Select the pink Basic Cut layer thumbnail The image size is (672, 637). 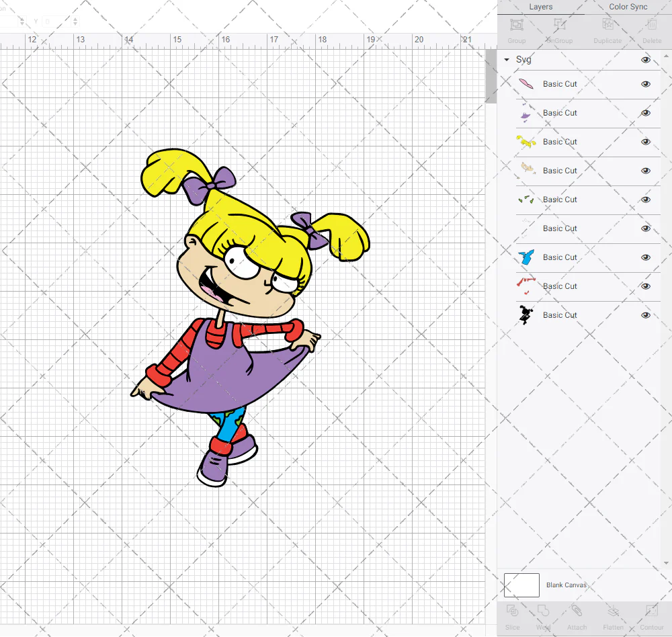[526, 84]
